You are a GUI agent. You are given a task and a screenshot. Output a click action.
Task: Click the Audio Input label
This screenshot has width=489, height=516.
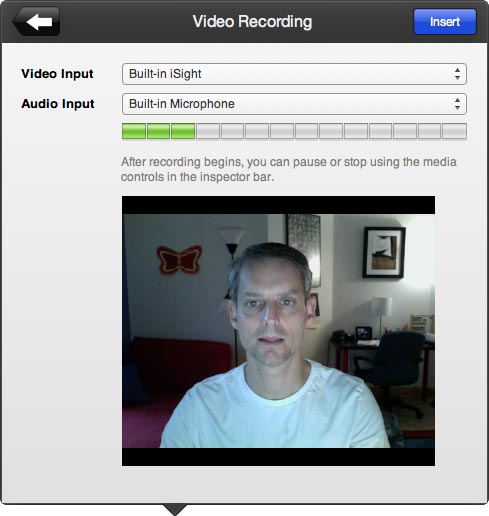(58, 104)
